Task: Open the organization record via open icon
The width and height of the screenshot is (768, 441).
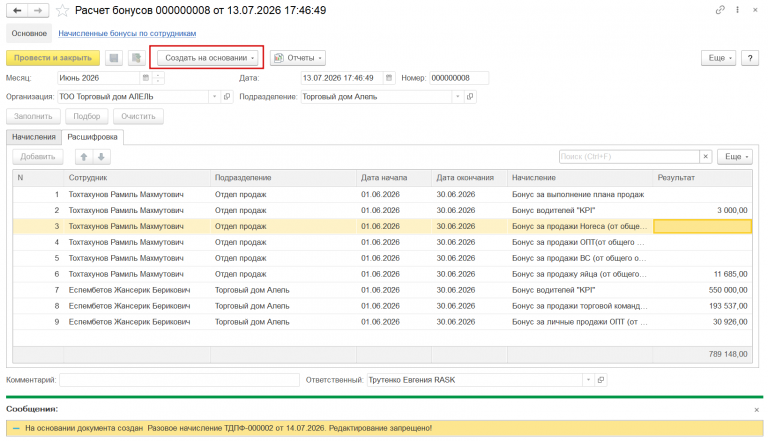Action: tap(227, 97)
